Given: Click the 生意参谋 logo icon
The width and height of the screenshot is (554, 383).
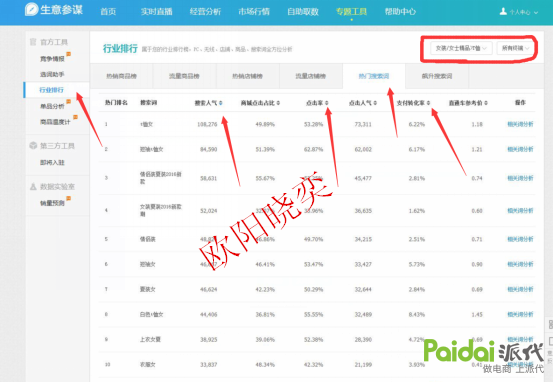Looking at the screenshot, I should click(x=31, y=10).
